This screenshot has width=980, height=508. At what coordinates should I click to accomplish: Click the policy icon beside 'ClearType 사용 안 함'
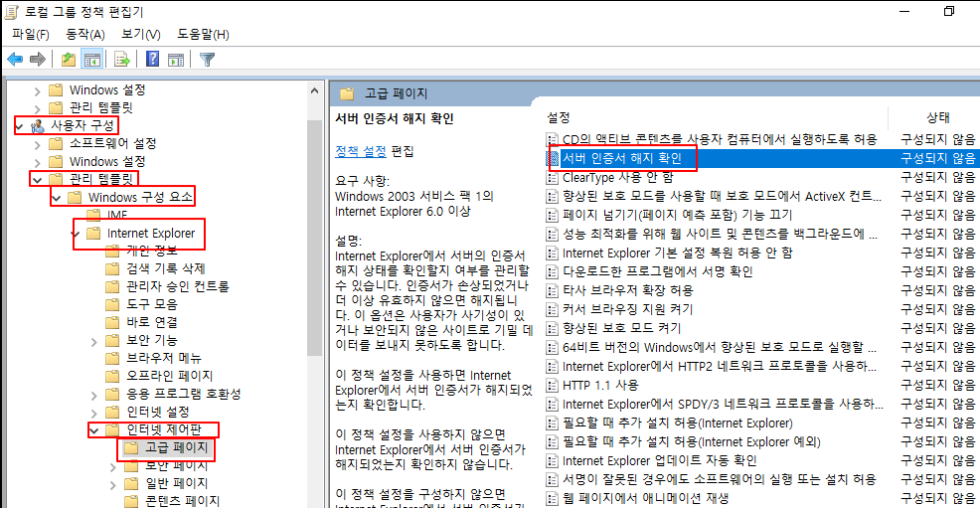coord(552,178)
